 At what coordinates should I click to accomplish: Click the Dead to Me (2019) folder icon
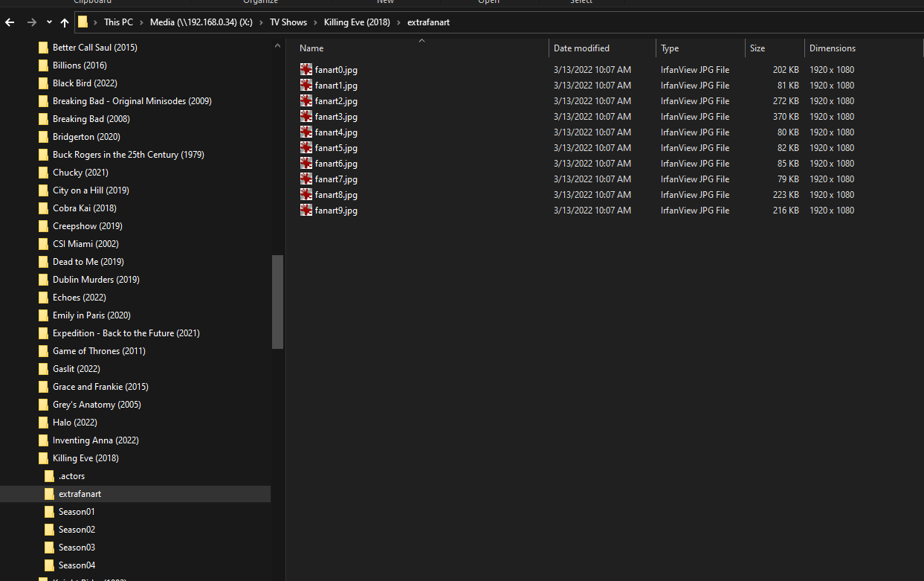[43, 262]
